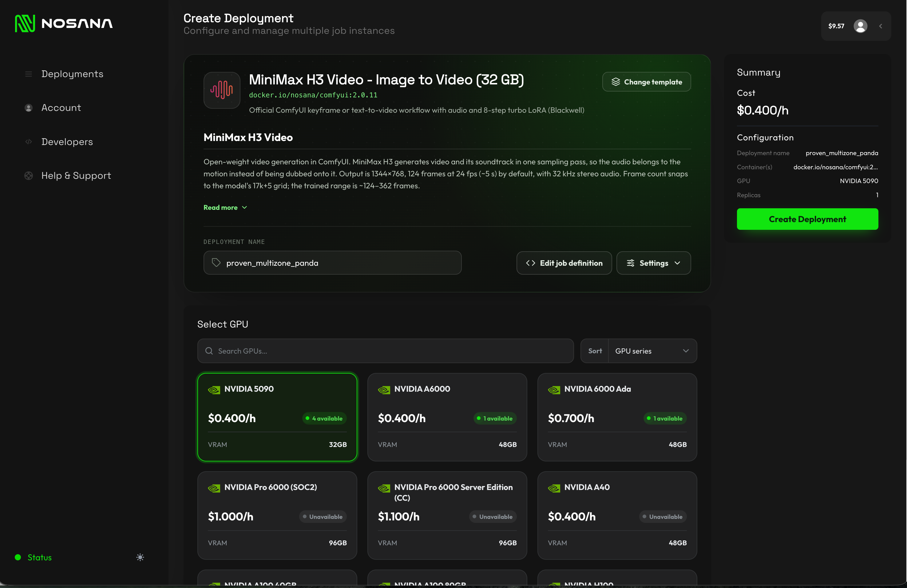Expand the Settings dropdown
907x588 pixels.
point(654,263)
